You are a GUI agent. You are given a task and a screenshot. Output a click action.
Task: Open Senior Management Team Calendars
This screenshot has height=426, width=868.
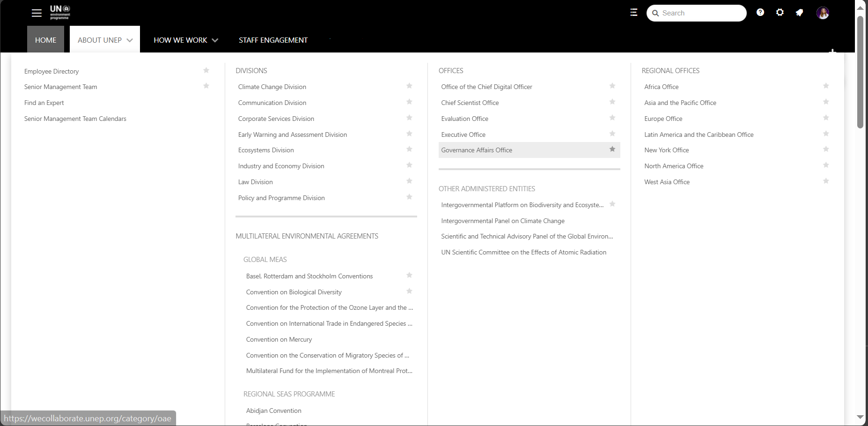coord(75,119)
